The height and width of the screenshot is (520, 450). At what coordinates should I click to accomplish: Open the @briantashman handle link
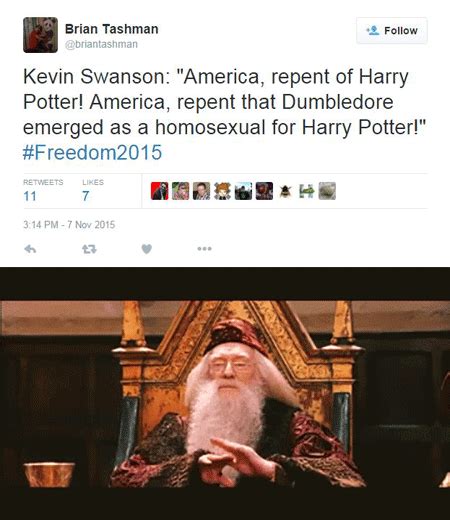(x=101, y=44)
